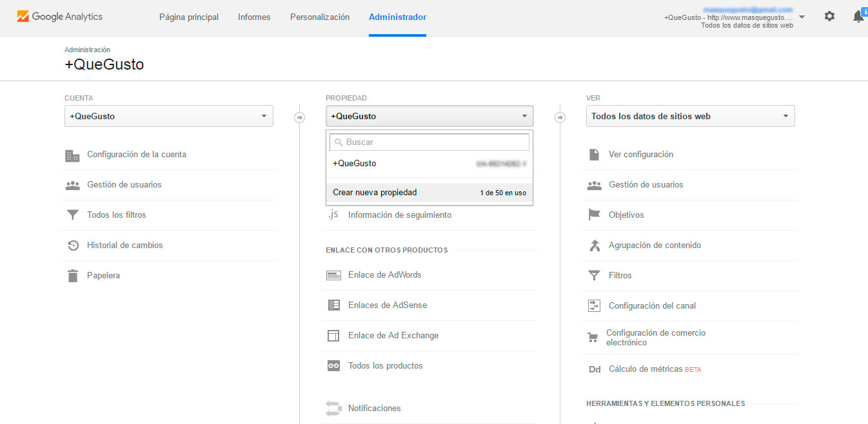This screenshot has height=424, width=868.
Task: Click the '1 de 50 en uso' text
Action: point(503,193)
